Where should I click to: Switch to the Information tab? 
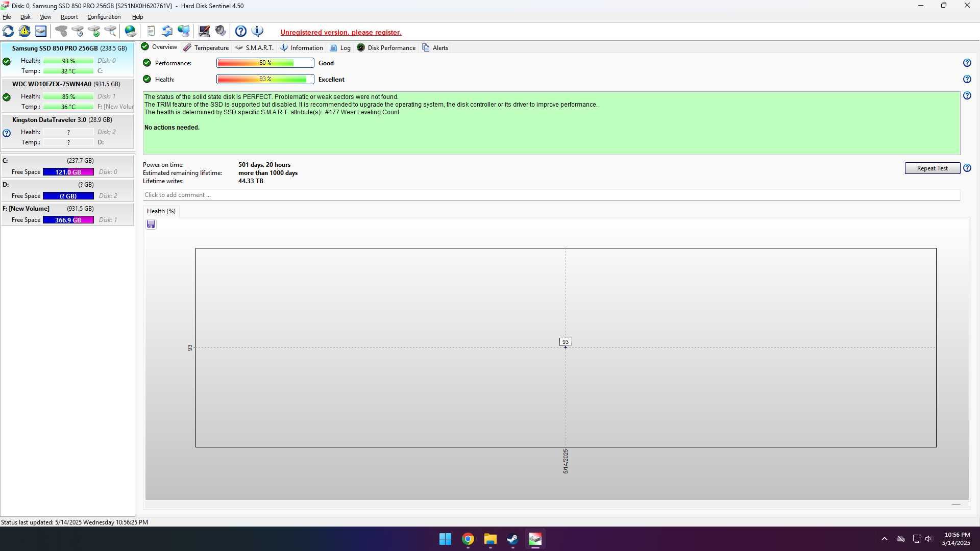[x=302, y=48]
